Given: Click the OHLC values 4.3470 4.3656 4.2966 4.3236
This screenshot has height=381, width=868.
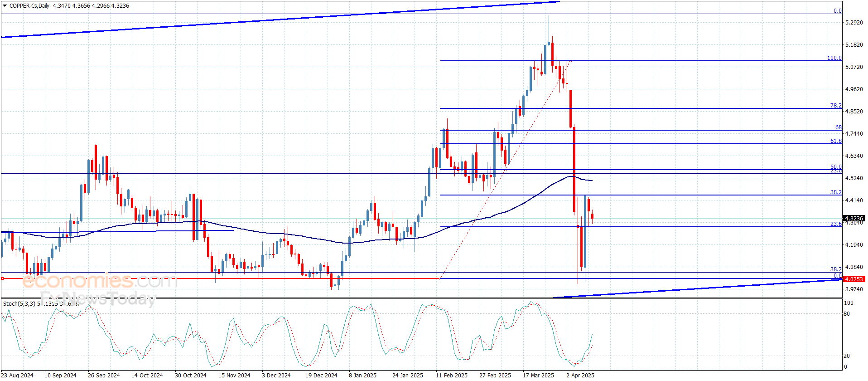Looking at the screenshot, I should click(x=91, y=6).
